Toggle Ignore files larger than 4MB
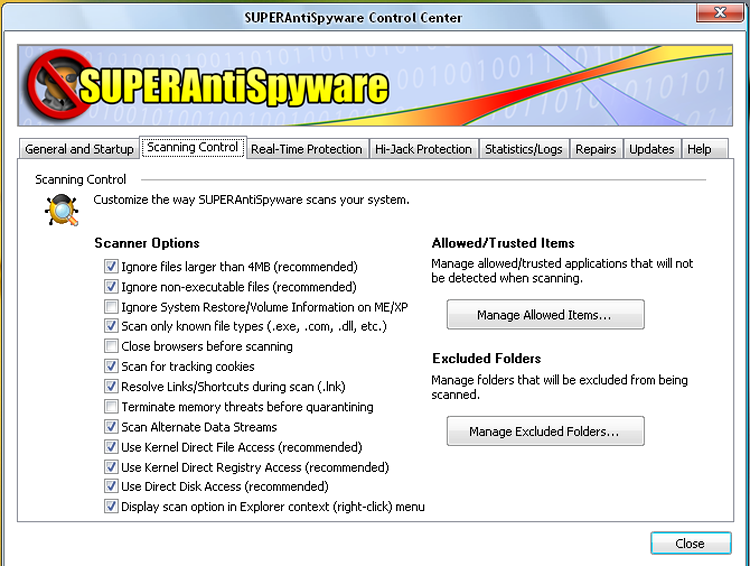The image size is (750, 566). pyautogui.click(x=111, y=266)
